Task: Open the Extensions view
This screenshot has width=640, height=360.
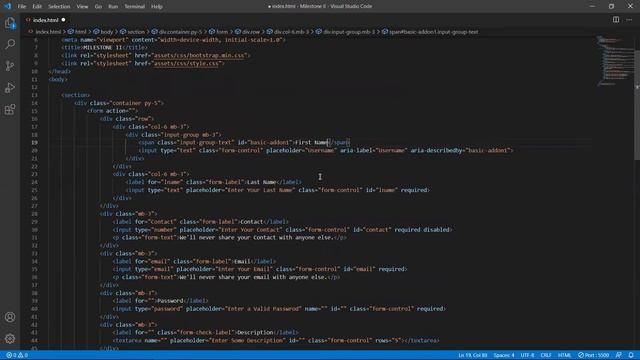Action: [10, 109]
